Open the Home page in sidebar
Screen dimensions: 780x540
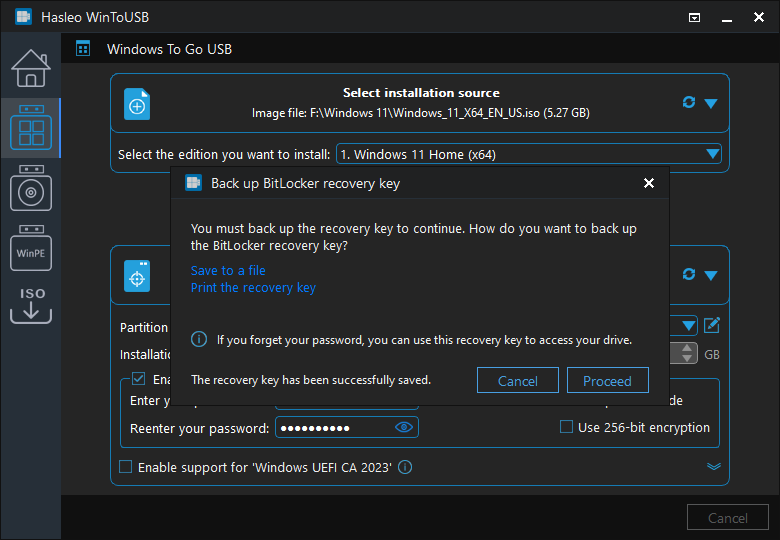[31, 68]
